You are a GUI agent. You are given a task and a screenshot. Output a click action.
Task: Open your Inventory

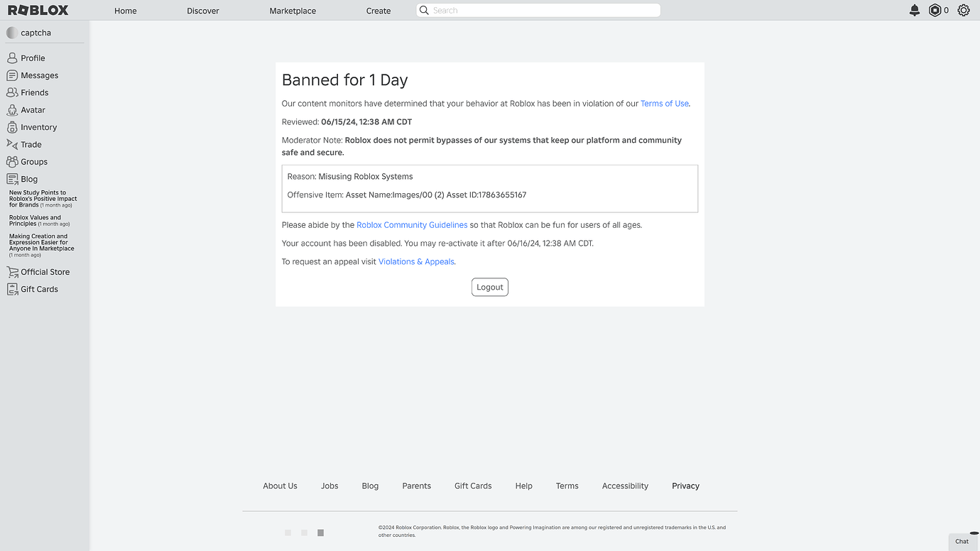tap(38, 126)
